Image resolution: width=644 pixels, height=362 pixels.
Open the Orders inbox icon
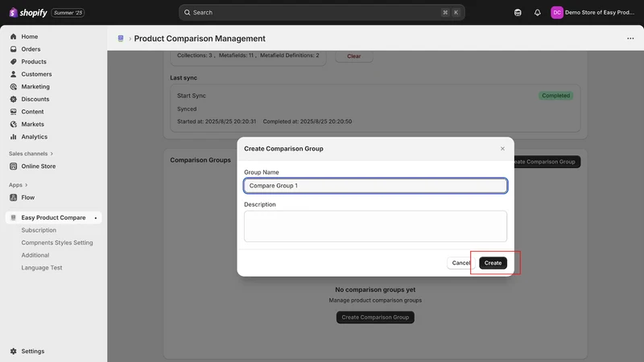[14, 49]
